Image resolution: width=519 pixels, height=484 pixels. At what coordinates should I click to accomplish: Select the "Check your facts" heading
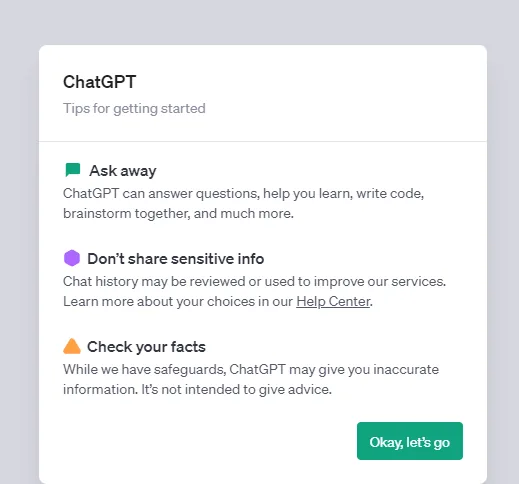pyautogui.click(x=146, y=347)
